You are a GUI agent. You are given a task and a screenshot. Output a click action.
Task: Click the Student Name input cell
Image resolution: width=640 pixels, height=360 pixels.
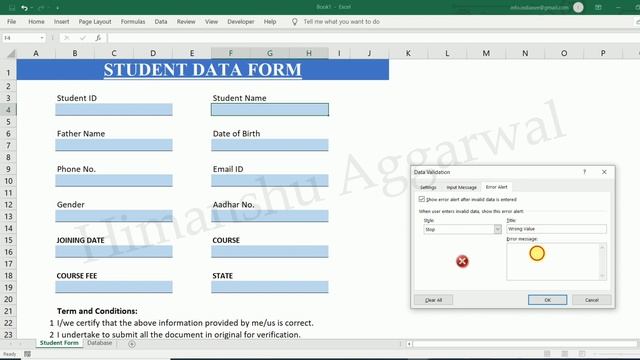click(270, 109)
